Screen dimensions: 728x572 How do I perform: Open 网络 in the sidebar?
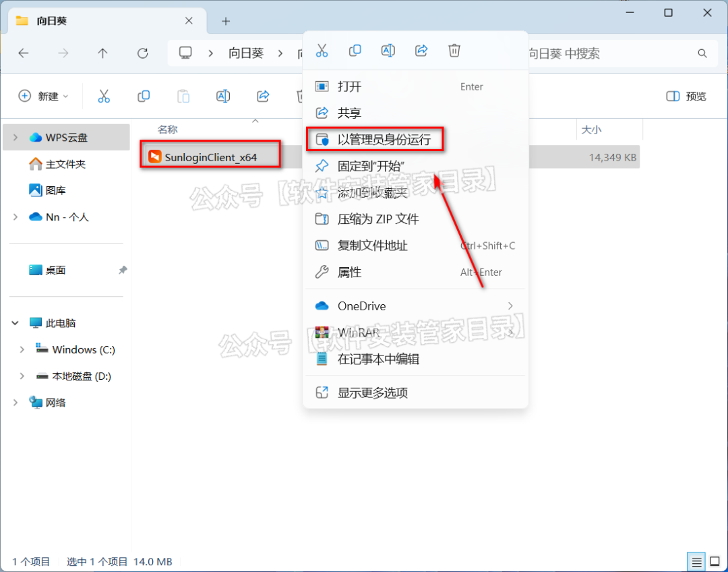48,402
